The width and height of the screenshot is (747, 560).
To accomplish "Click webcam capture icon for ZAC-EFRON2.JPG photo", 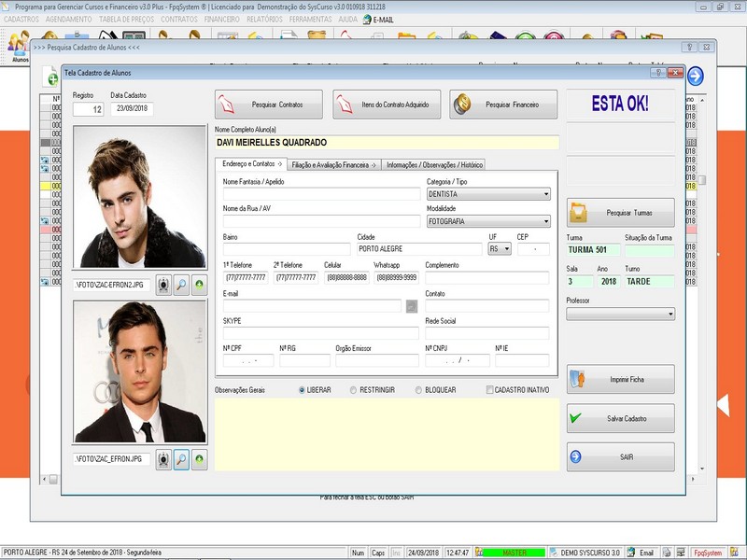I will click(x=163, y=285).
